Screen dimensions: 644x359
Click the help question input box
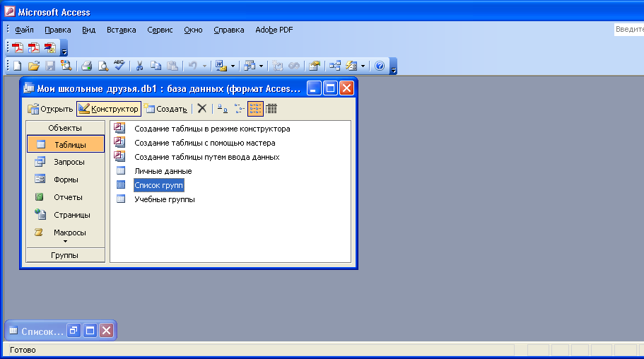[629, 29]
